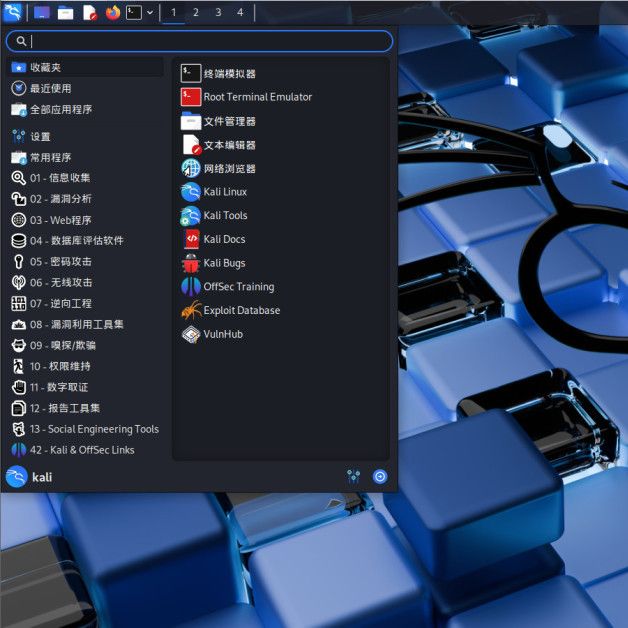
Task: Open category 42 - Kali & OffSec Links
Action: pos(86,450)
